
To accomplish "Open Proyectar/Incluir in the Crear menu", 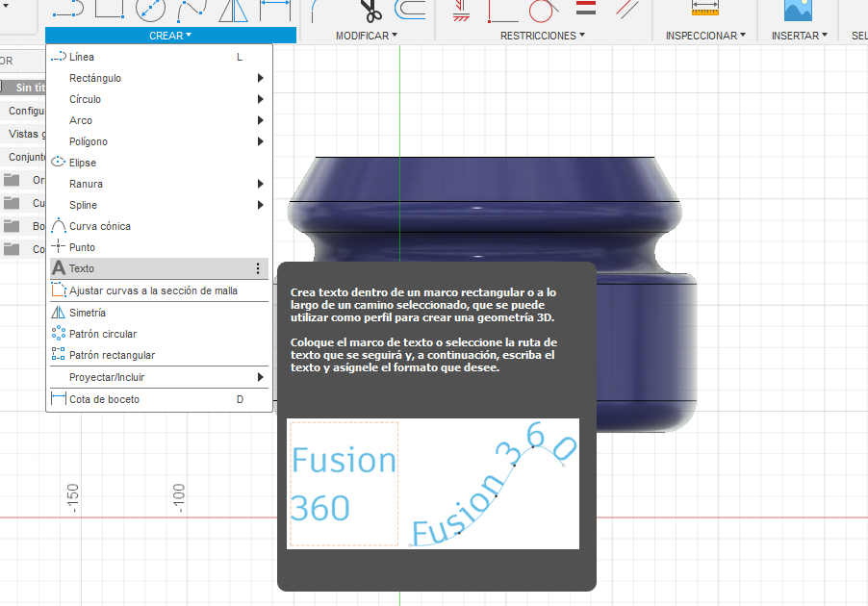I will point(160,377).
